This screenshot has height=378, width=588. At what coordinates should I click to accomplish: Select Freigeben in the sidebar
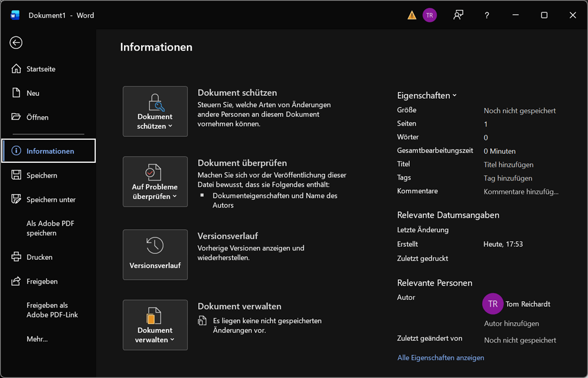(48, 281)
